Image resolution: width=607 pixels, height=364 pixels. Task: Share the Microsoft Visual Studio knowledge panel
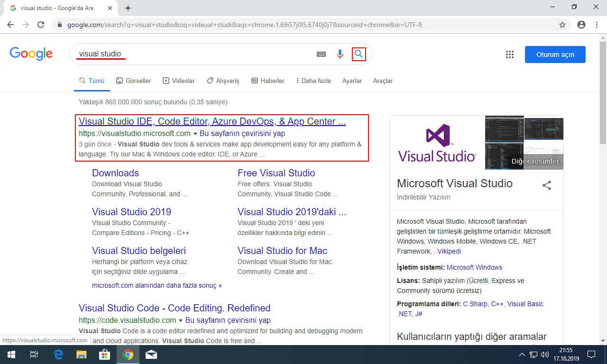[x=547, y=185]
